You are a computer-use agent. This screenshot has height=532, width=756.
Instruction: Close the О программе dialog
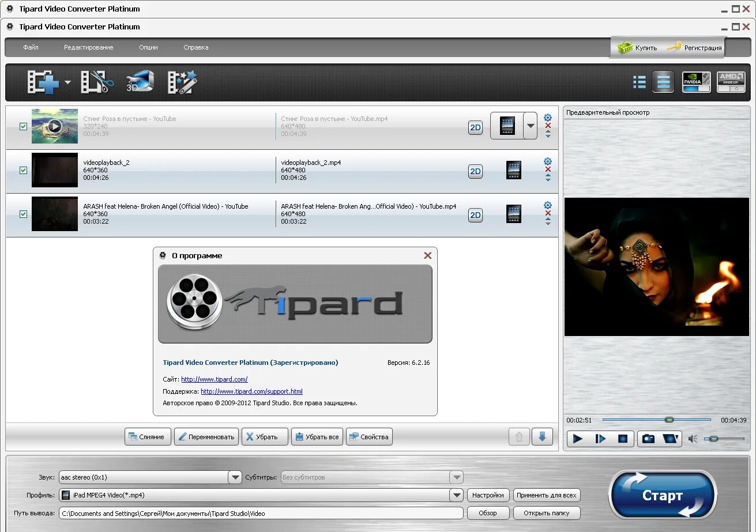[428, 255]
